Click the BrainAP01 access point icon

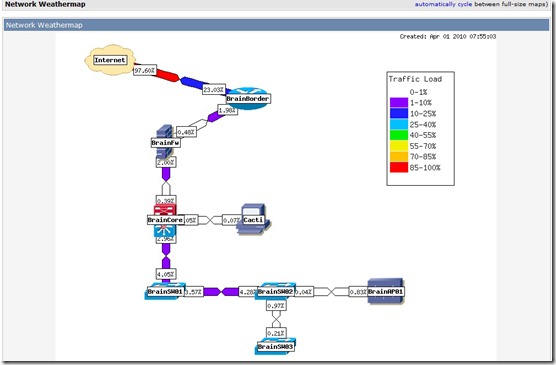[x=385, y=291]
